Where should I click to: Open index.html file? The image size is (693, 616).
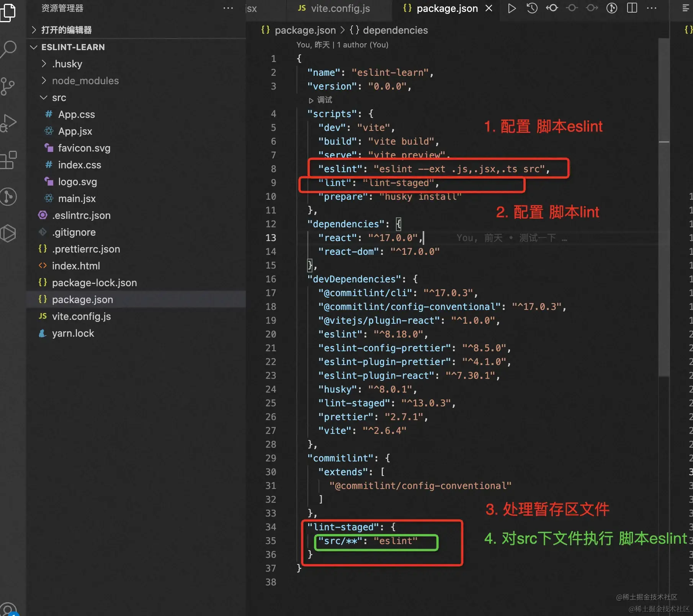click(136, 266)
